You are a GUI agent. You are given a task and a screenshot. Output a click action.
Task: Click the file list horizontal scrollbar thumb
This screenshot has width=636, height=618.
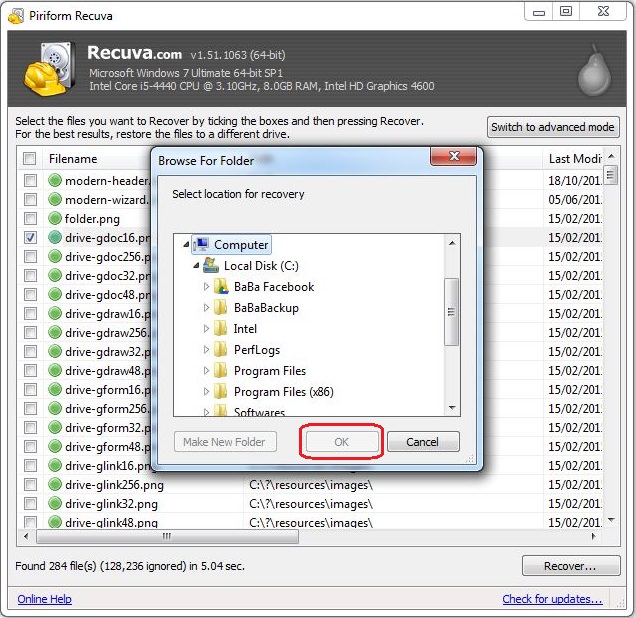(167, 536)
